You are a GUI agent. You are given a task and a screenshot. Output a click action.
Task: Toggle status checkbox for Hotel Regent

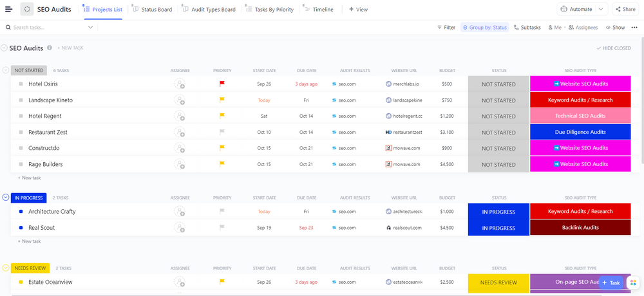tap(21, 116)
